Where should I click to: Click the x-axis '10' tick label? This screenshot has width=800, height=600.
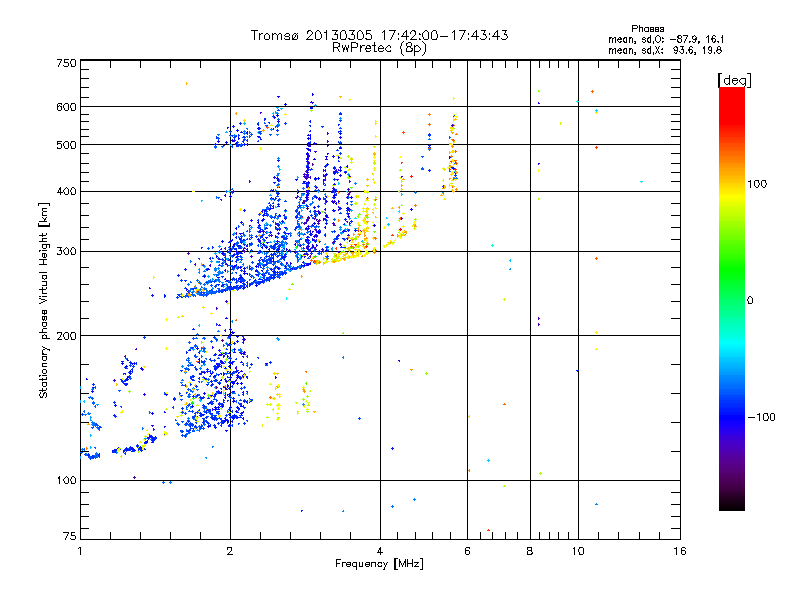(x=578, y=551)
